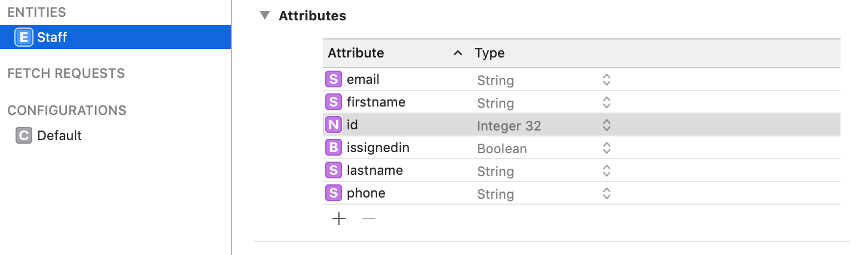Click the string icon beside lastname
The width and height of the screenshot is (868, 255).
[x=334, y=171]
